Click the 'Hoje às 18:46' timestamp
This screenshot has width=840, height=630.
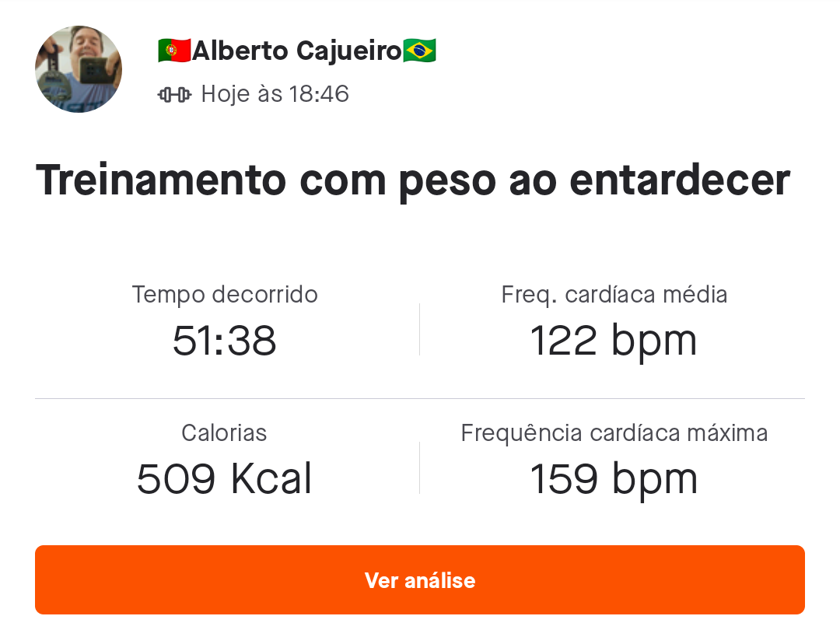[275, 94]
